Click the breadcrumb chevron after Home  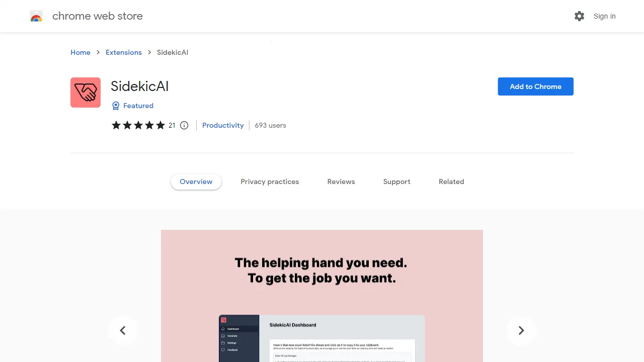(98, 52)
